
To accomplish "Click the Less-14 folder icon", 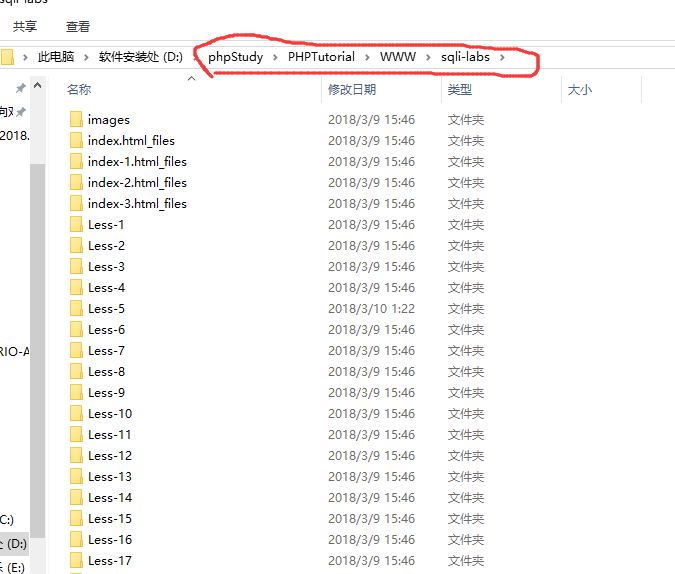I will [76, 497].
